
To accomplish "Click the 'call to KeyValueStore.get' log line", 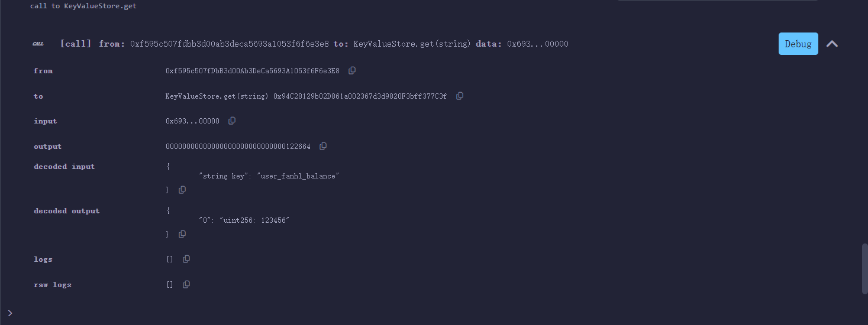I will pos(83,6).
